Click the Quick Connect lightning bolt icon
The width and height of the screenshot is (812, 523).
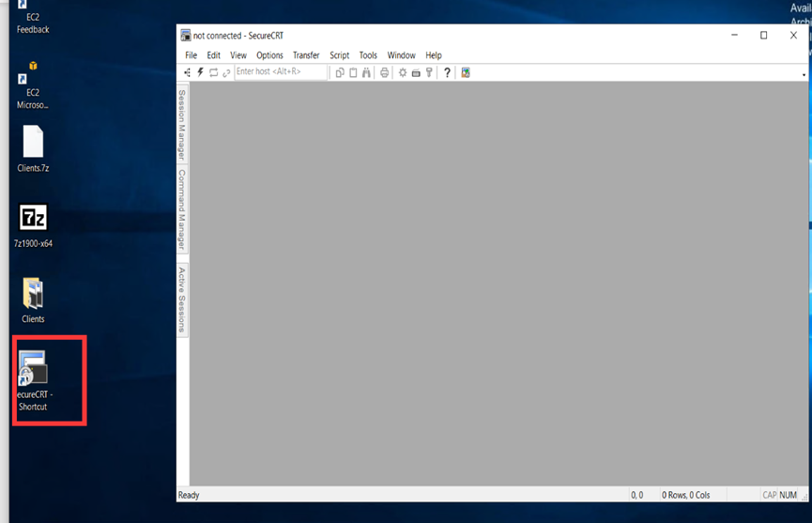pos(200,72)
